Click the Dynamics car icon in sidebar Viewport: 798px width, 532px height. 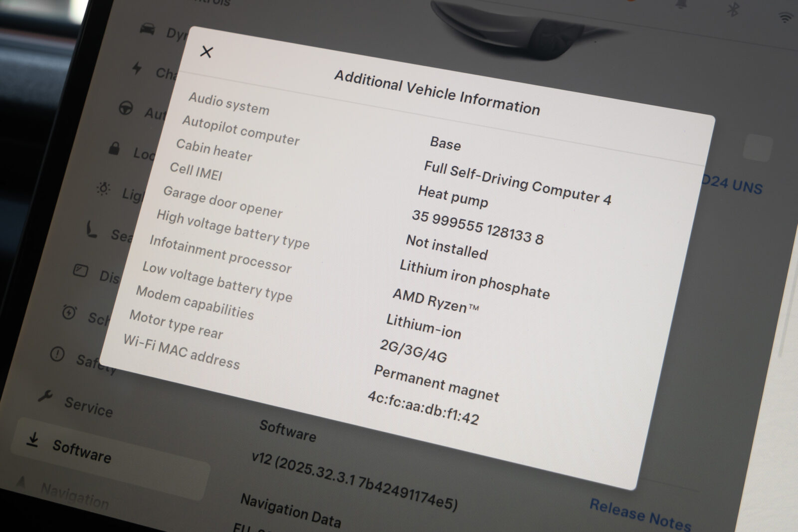coord(147,29)
